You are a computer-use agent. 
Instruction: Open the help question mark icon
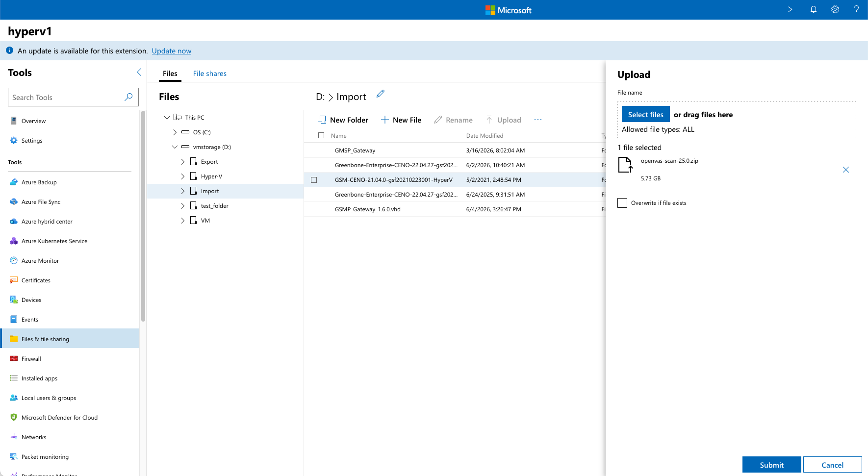(856, 10)
